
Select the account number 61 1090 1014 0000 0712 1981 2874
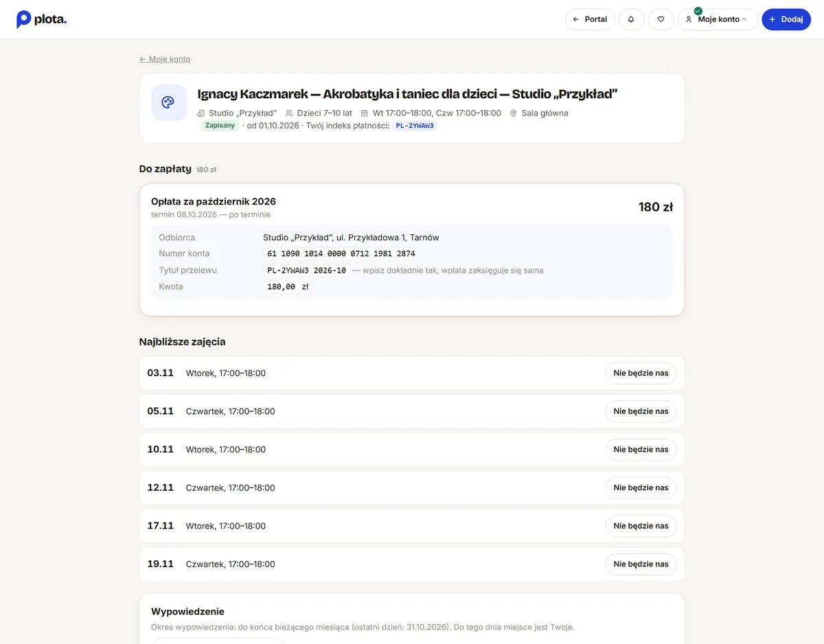341,254
